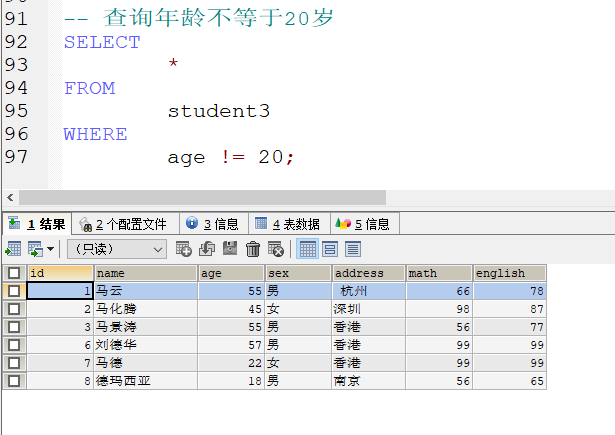The height and width of the screenshot is (435, 615).
Task: Open the 3 信息 tab
Action: point(214,224)
